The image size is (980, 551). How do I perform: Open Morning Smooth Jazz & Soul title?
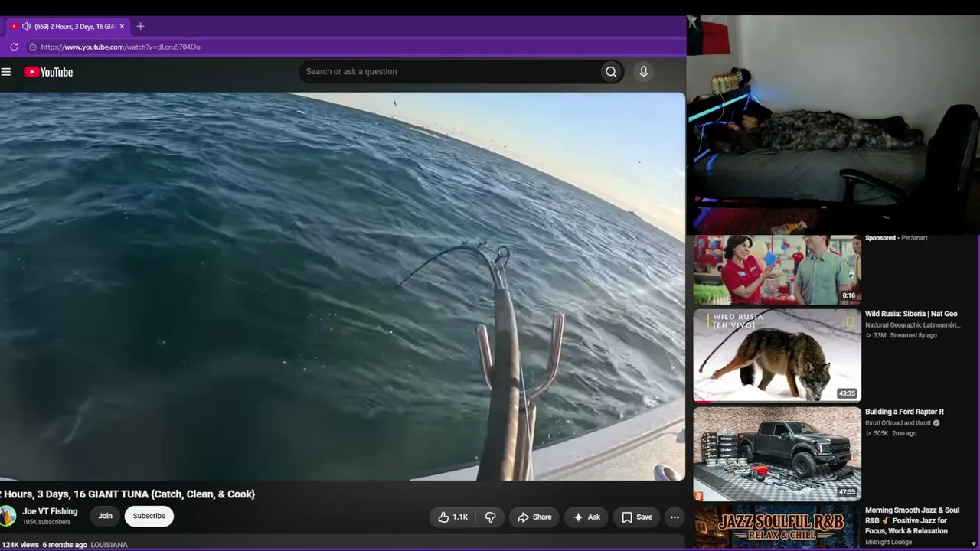tap(912, 520)
